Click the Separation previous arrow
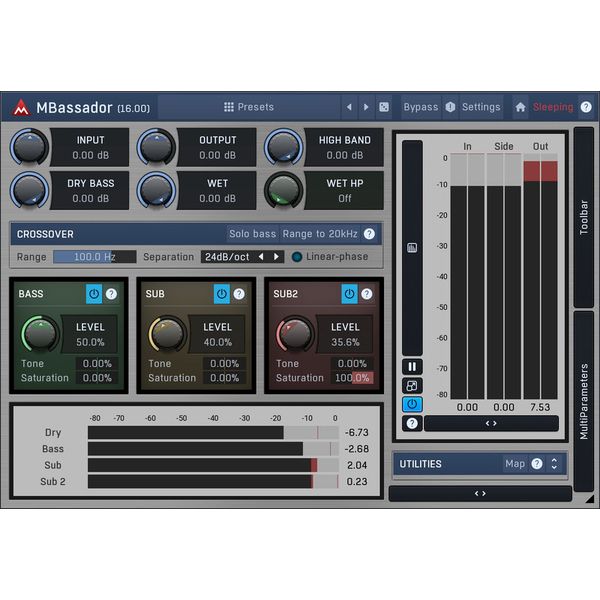 pyautogui.click(x=261, y=257)
